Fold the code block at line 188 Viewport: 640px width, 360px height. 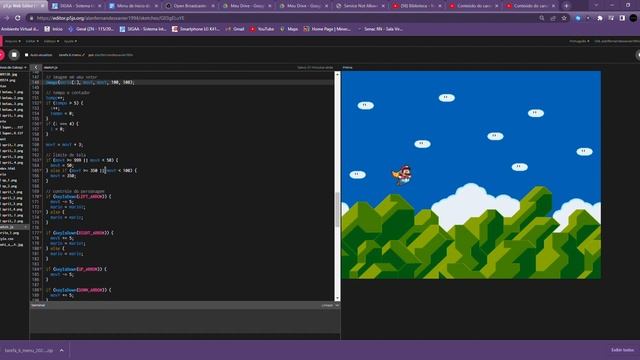[x=41, y=290]
